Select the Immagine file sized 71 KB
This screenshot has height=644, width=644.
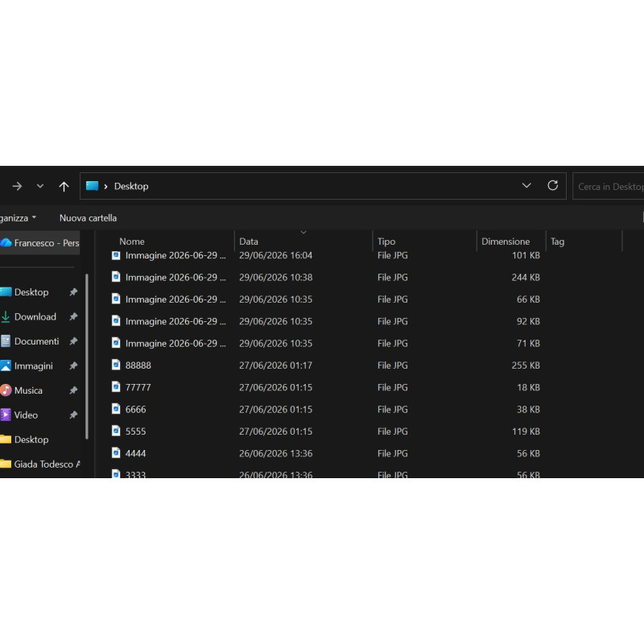pyautogui.click(x=326, y=344)
